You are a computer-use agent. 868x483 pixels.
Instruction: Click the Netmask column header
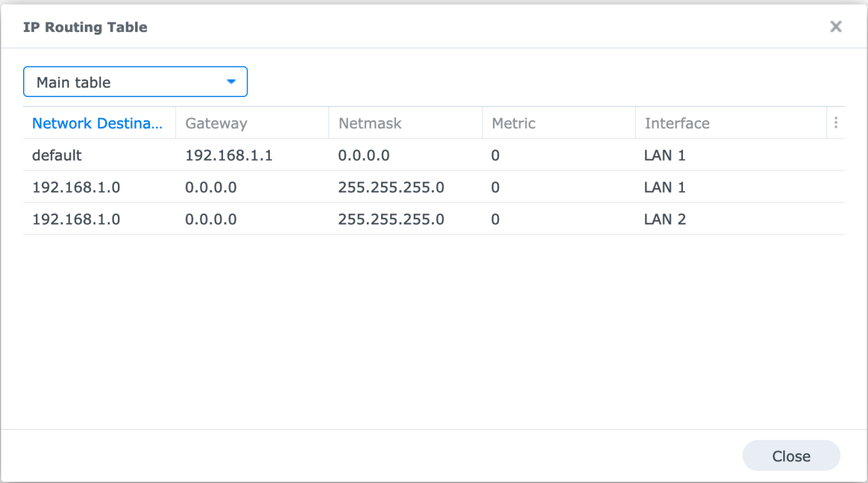[370, 123]
